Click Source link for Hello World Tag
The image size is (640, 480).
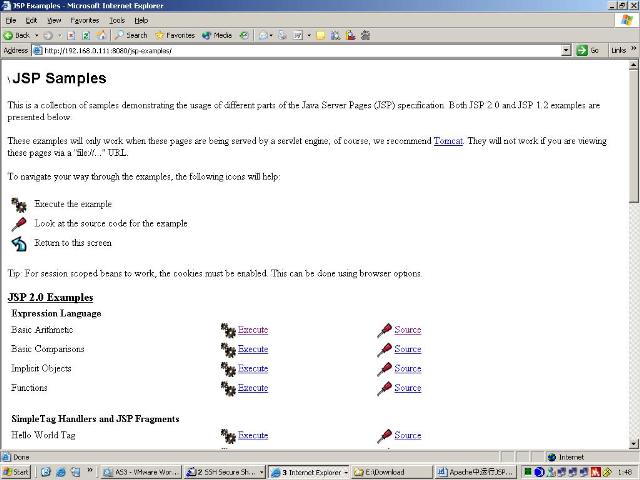click(407, 436)
